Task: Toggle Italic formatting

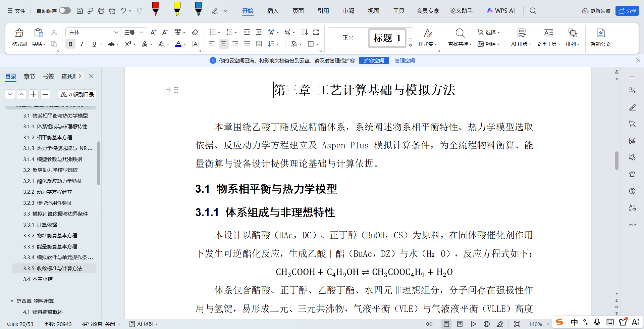Action: tap(82, 44)
